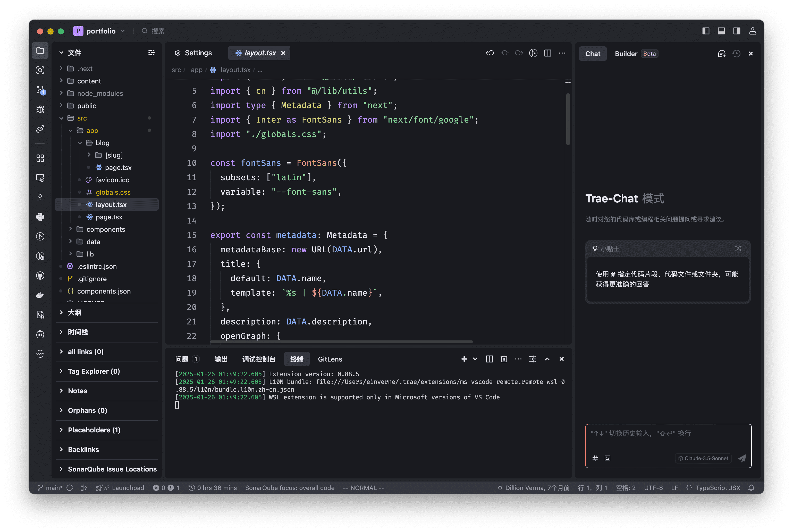The image size is (793, 532).
Task: Switch to the Builder Beta tab
Action: coord(636,54)
